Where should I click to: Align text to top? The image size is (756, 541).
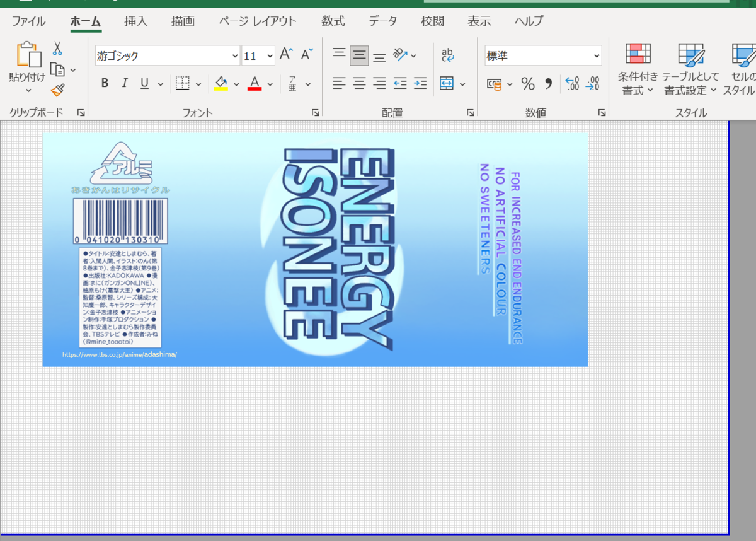[340, 55]
